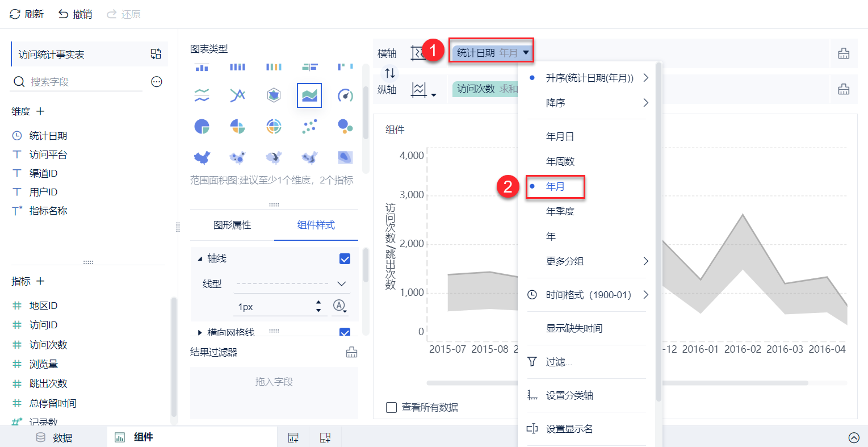Select the bubble point map type
868x447 pixels.
click(x=238, y=157)
